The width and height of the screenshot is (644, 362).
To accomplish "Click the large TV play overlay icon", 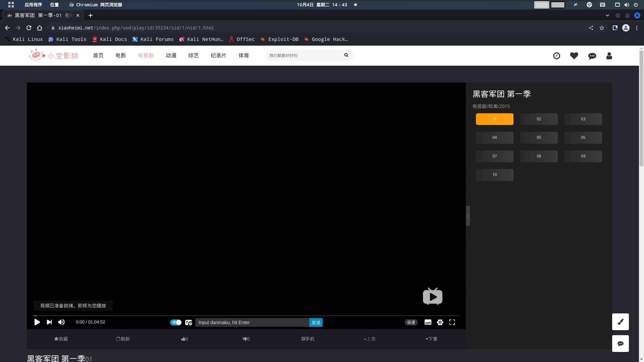I will (433, 296).
